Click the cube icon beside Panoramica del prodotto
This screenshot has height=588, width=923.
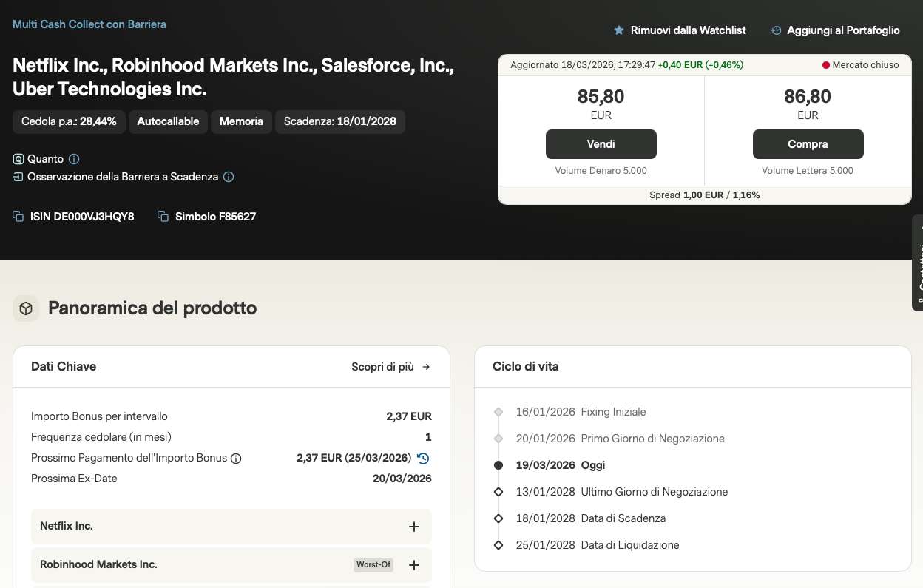point(26,308)
